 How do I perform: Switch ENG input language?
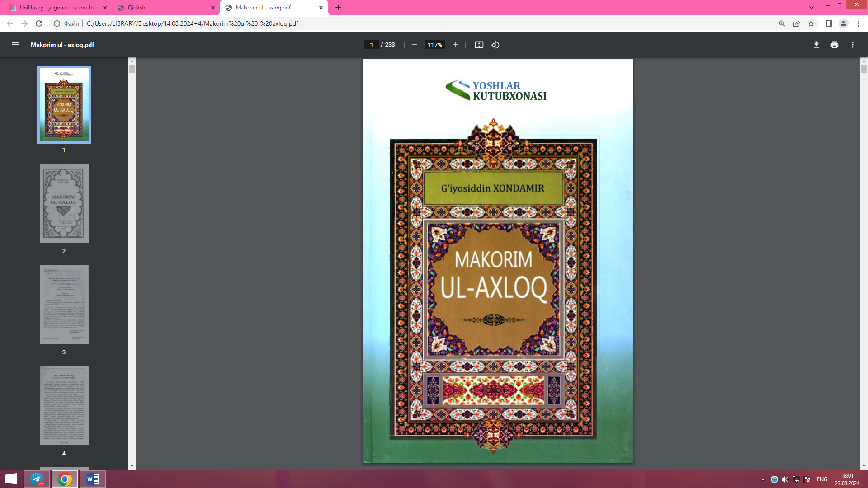(x=822, y=479)
